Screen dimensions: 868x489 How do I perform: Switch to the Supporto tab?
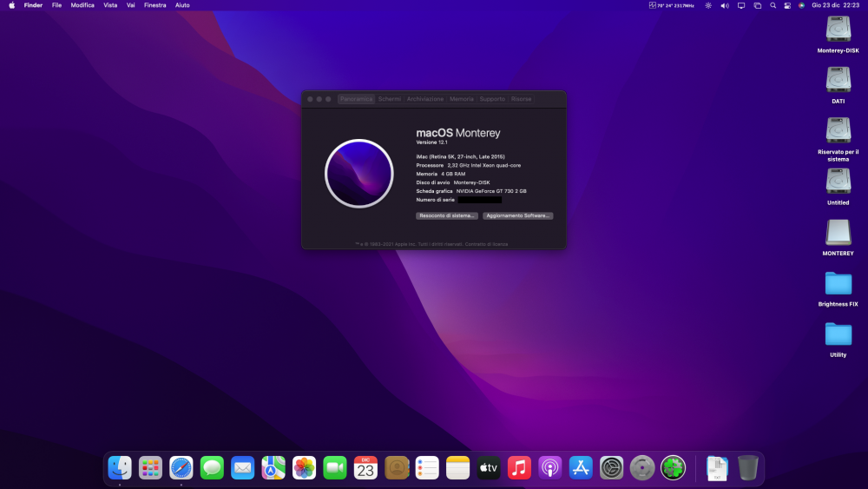[x=492, y=99]
